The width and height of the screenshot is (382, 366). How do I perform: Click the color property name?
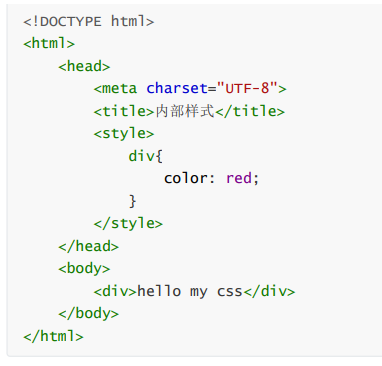(185, 178)
